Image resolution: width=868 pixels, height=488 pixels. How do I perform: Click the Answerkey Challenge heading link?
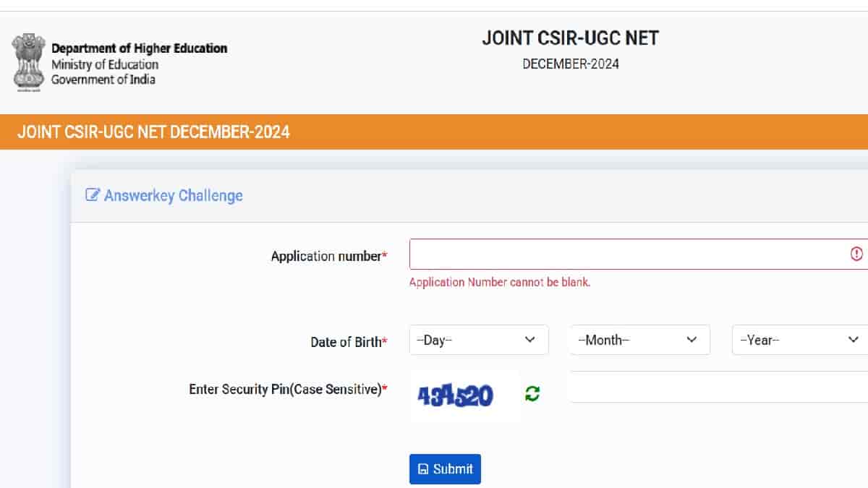(172, 195)
